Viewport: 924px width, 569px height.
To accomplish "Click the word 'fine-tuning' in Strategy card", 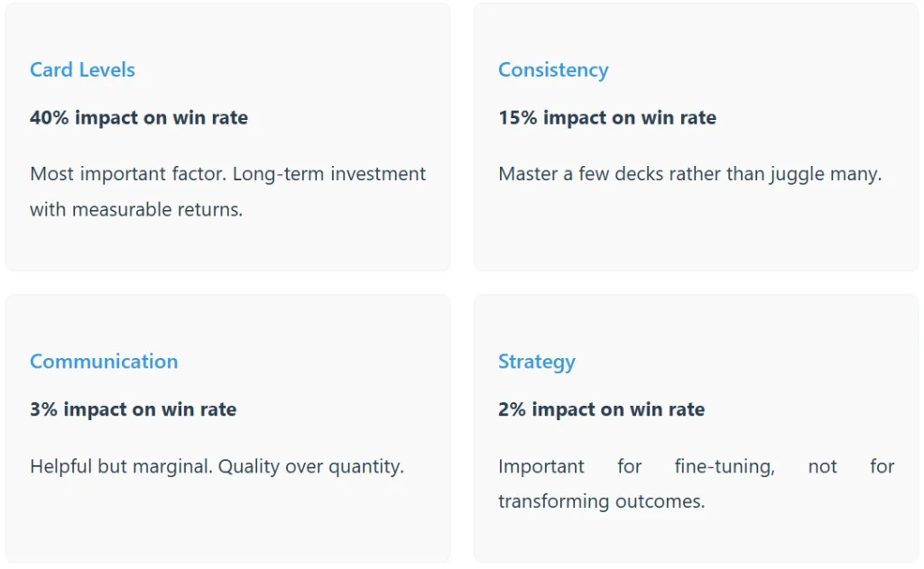I will [x=725, y=467].
